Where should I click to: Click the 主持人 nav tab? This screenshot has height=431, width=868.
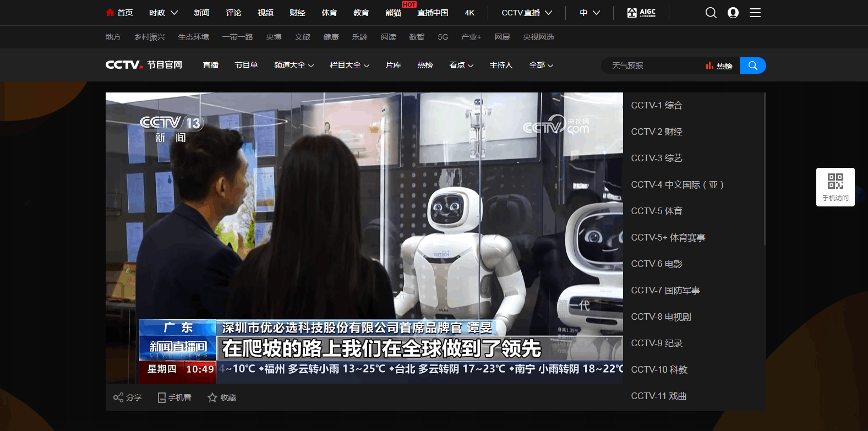[501, 65]
